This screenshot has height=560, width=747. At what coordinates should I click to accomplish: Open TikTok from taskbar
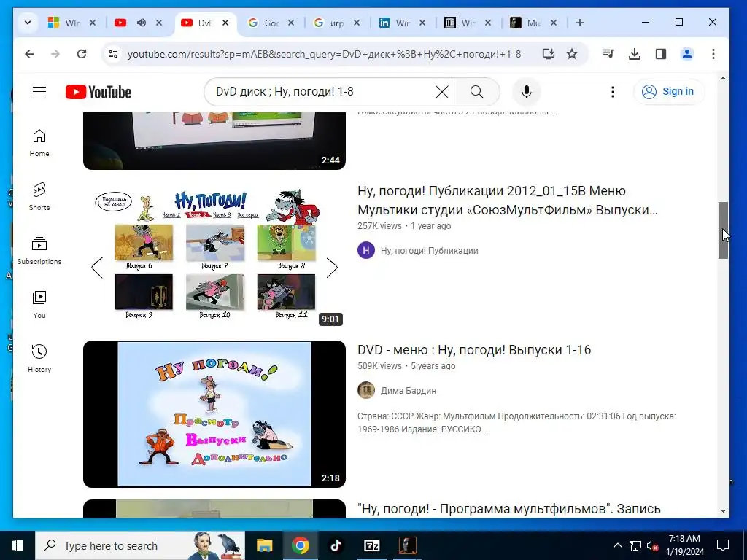click(x=336, y=545)
